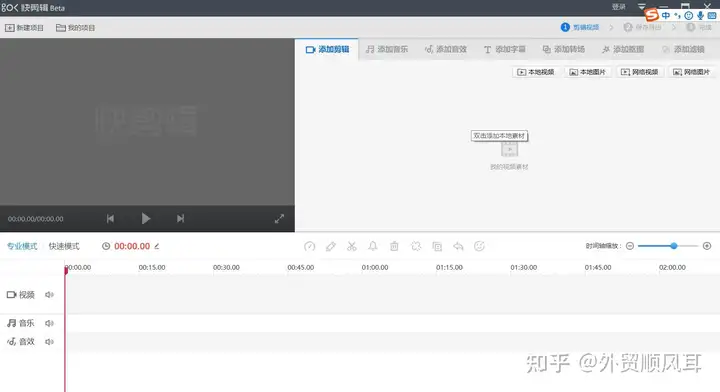The height and width of the screenshot is (392, 720).
Task: Open the title bar dropdown menu triangle
Action: coord(641,6)
